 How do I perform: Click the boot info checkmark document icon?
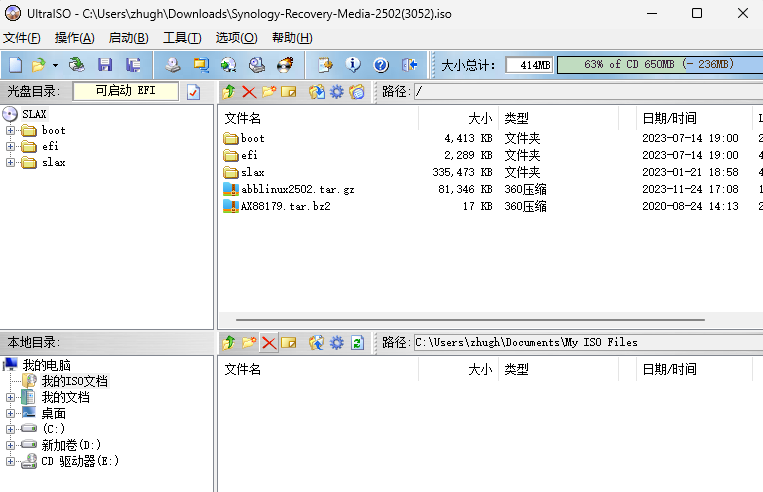click(194, 91)
